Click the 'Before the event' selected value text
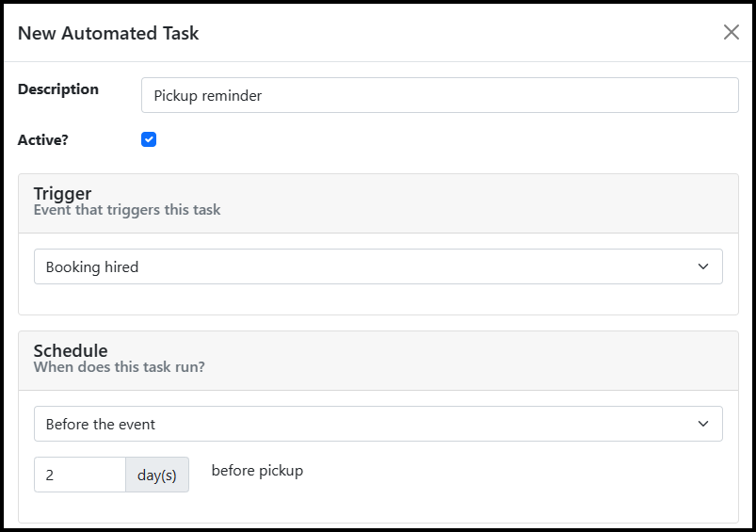756x532 pixels. tap(101, 424)
